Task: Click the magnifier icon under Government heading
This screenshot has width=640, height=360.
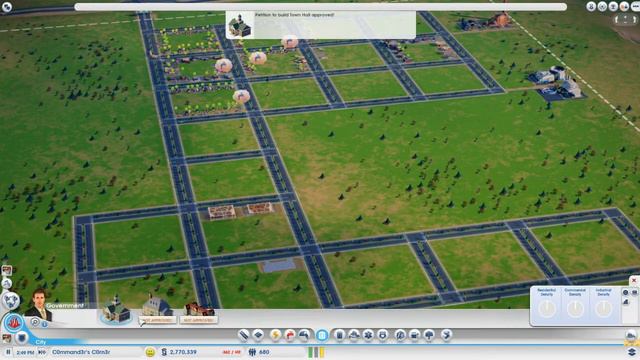Action: [35, 322]
